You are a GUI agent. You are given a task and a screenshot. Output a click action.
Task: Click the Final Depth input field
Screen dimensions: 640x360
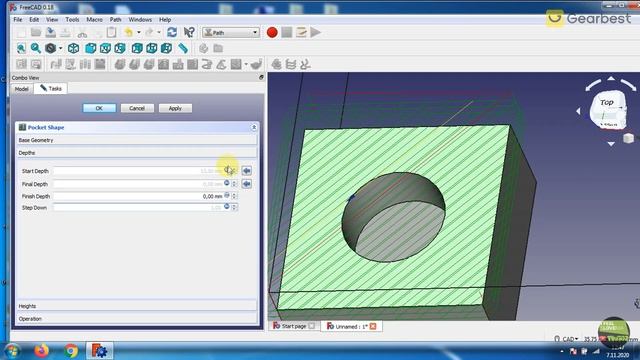click(144, 184)
